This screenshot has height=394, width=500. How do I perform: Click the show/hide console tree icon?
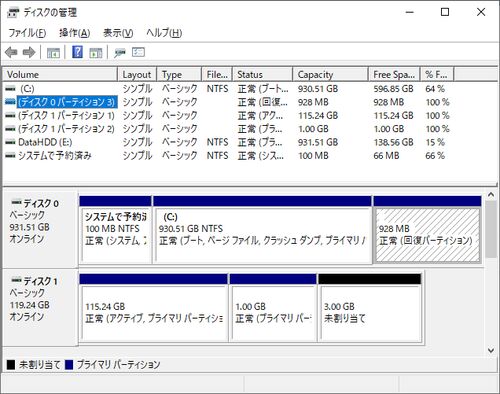click(53, 52)
